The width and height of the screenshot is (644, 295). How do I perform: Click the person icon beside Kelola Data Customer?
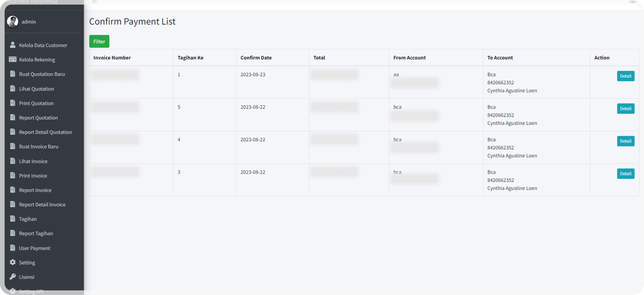[12, 45]
